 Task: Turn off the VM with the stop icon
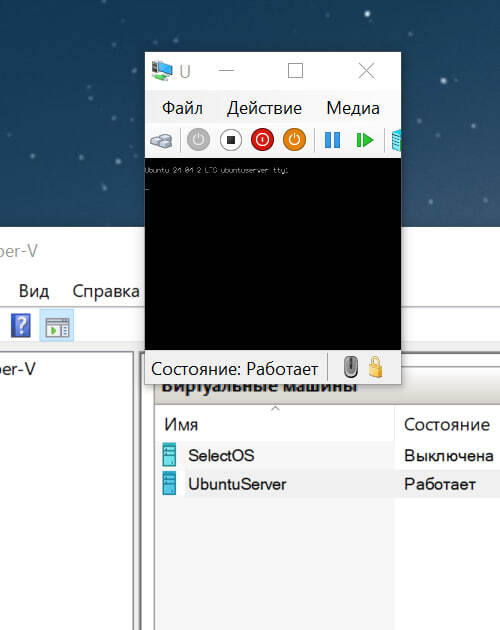(231, 140)
